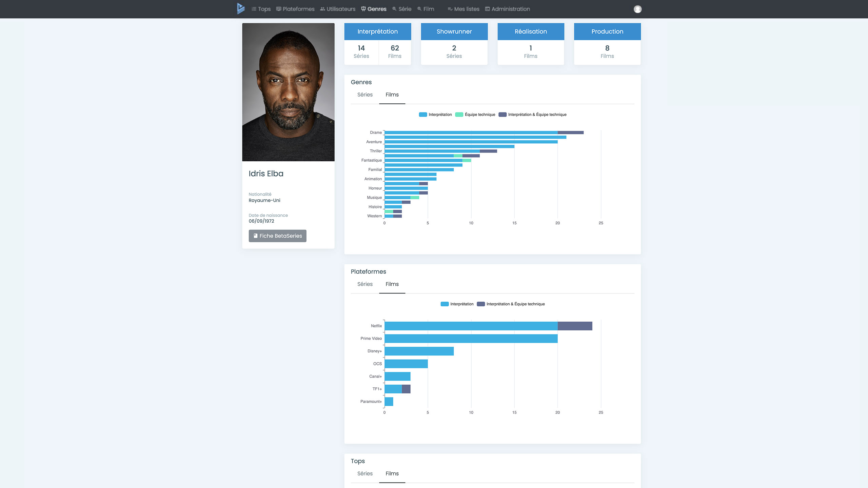Open the Administration section
The height and width of the screenshot is (488, 868).
coord(507,9)
